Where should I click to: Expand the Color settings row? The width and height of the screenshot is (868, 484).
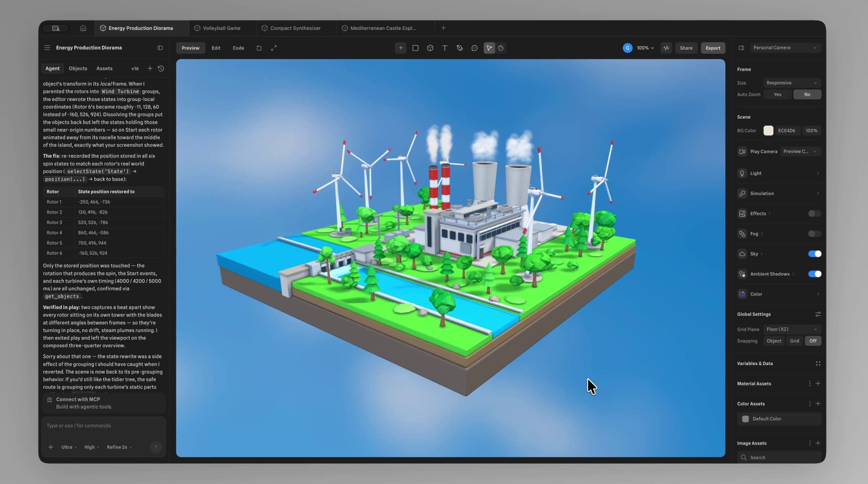click(x=779, y=294)
